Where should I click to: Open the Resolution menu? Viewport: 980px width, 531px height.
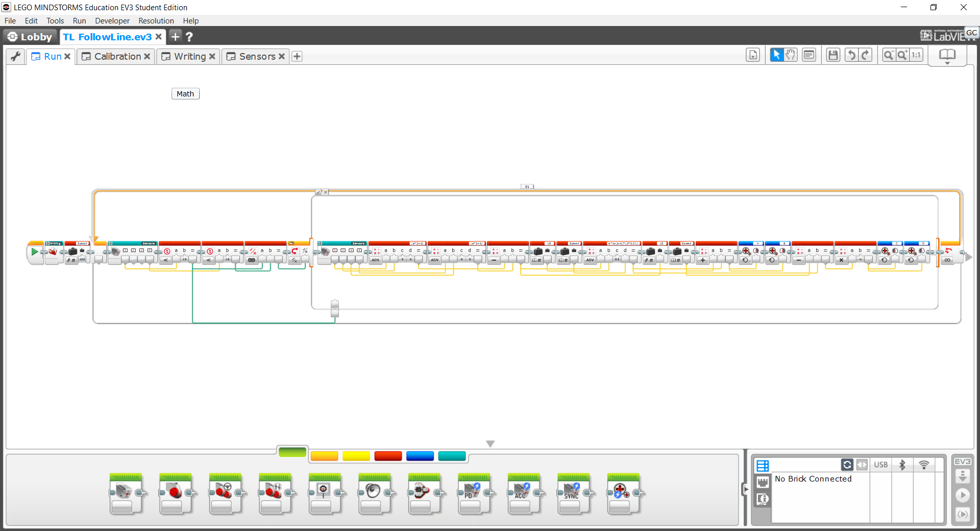tap(156, 21)
